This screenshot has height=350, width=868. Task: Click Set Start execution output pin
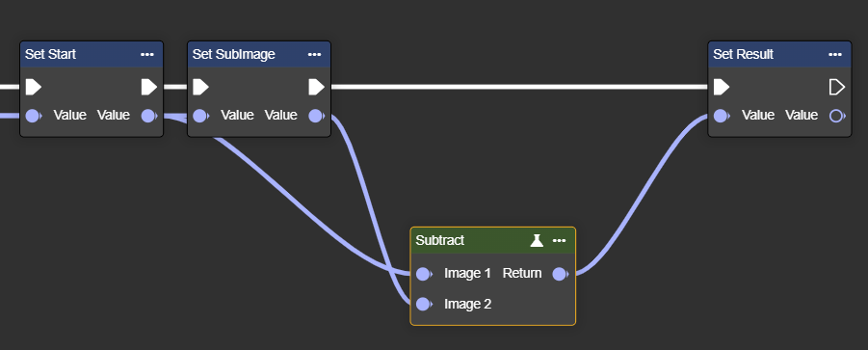coord(149,87)
